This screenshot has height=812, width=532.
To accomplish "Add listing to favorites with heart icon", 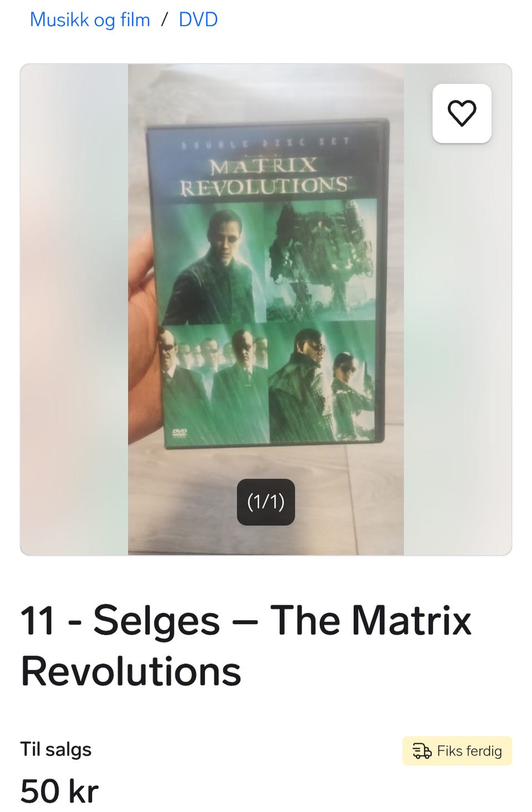I will click(462, 113).
